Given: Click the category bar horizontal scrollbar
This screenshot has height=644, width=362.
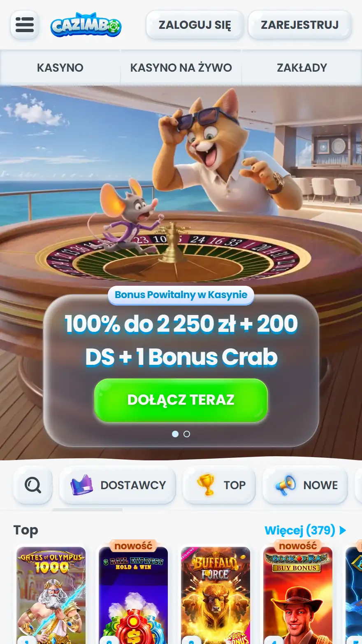Looking at the screenshot, I should (88, 510).
